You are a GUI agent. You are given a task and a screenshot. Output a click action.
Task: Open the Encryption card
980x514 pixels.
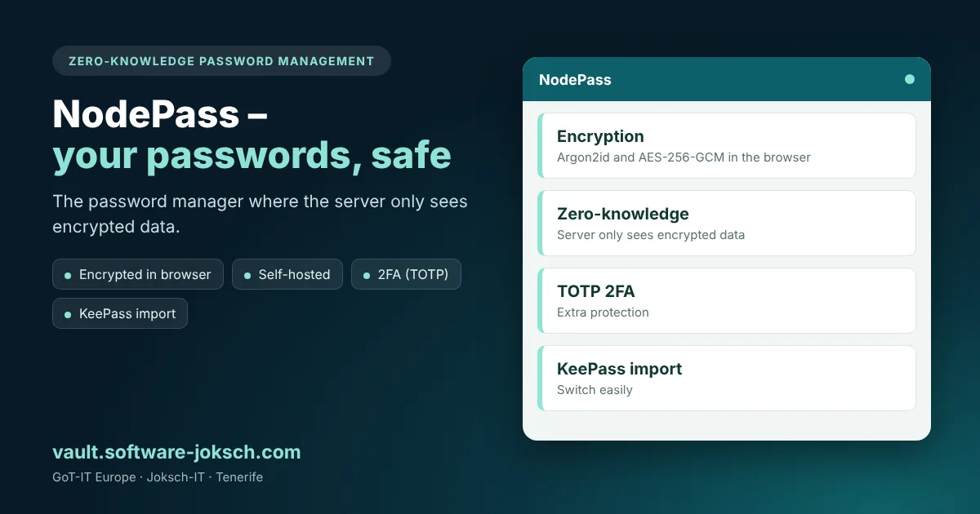727,145
